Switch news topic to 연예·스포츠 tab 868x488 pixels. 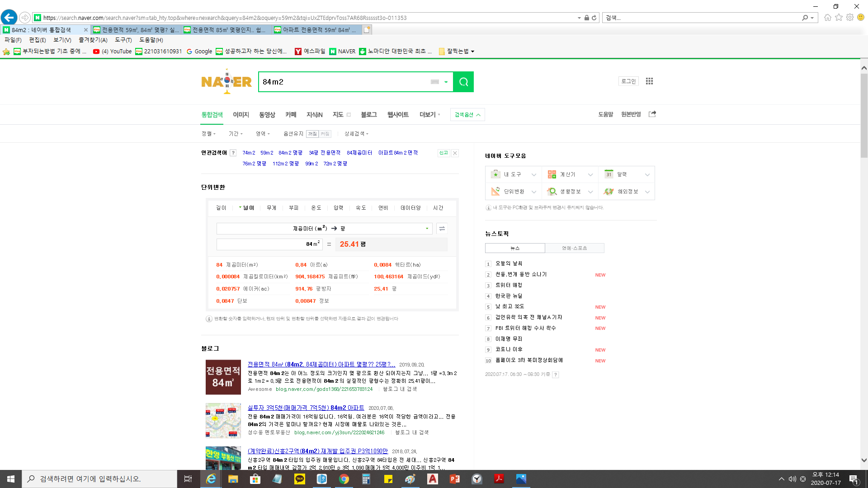(x=574, y=248)
